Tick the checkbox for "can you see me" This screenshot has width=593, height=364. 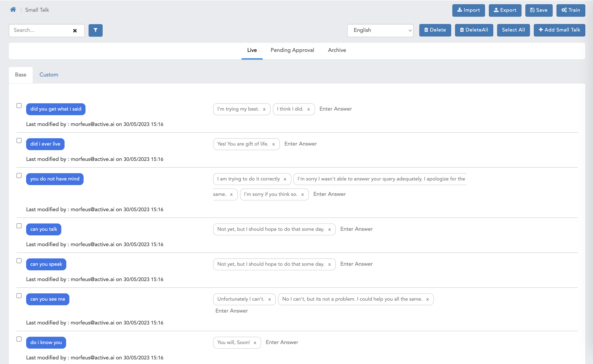19,296
